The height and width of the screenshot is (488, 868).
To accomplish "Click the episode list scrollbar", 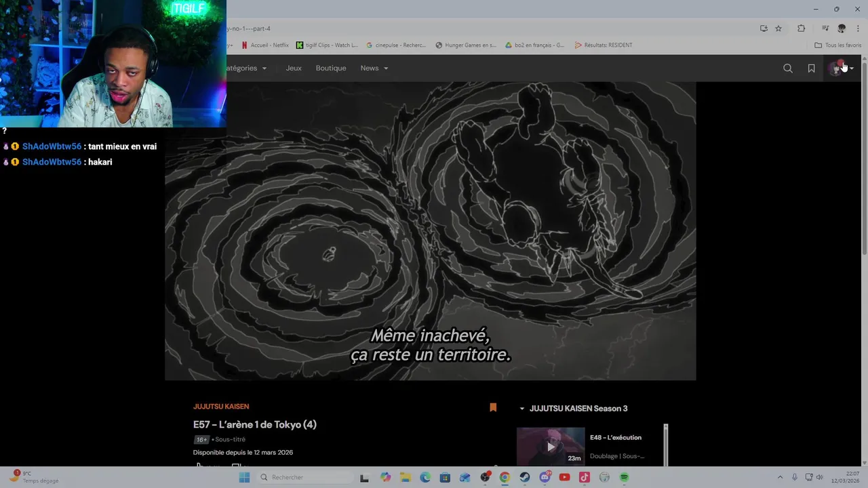I will (x=666, y=445).
